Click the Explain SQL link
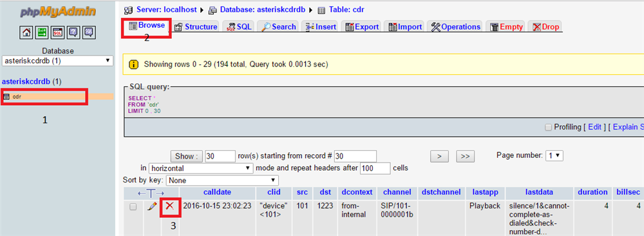644x236 pixels. click(x=629, y=128)
